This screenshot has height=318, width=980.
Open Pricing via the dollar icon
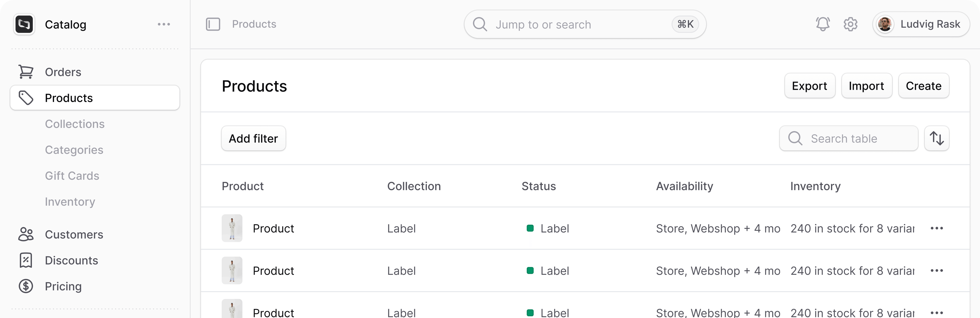pos(26,286)
